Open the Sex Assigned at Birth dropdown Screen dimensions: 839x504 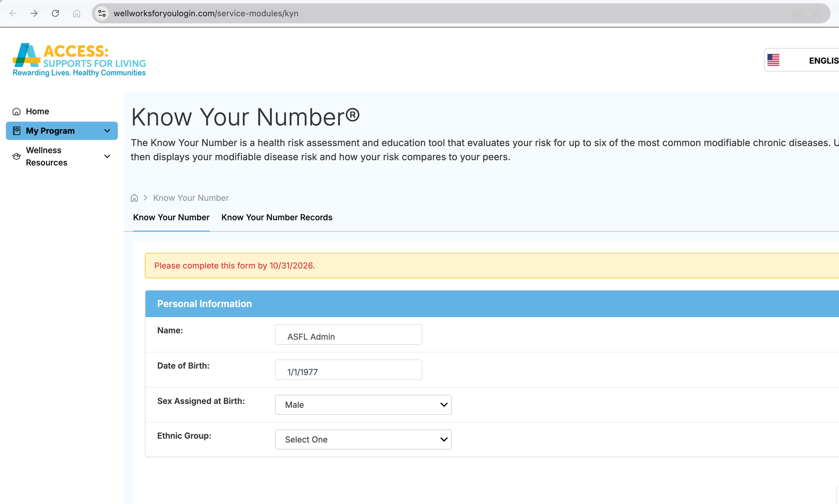click(x=363, y=405)
